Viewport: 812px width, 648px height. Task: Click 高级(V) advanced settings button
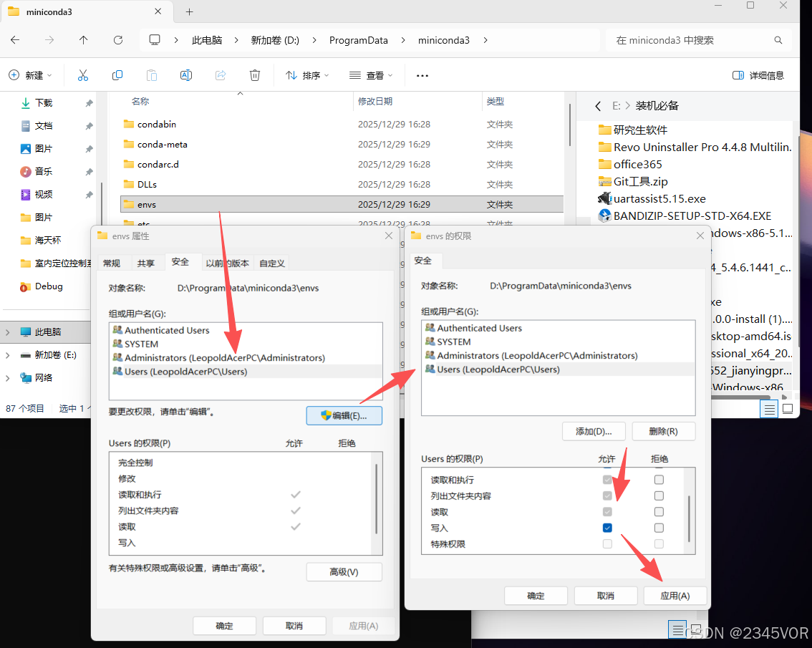[344, 572]
